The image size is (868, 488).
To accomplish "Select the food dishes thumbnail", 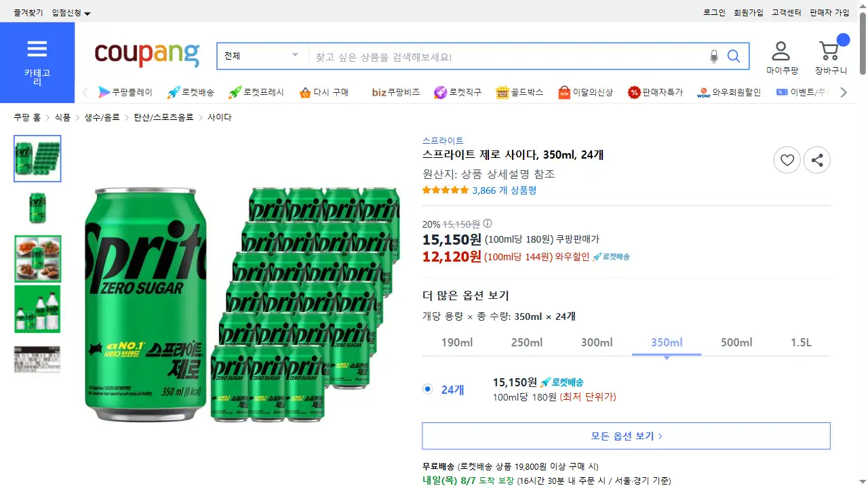I will tap(37, 258).
